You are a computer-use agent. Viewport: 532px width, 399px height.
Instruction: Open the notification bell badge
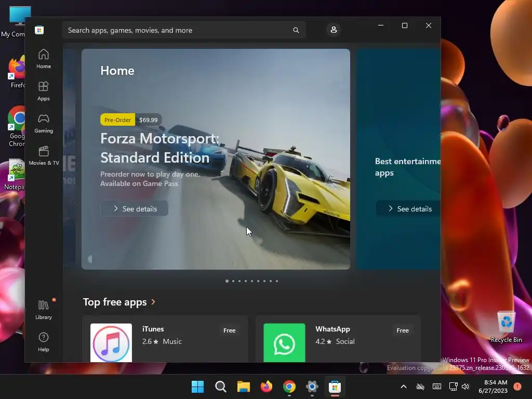point(517,387)
